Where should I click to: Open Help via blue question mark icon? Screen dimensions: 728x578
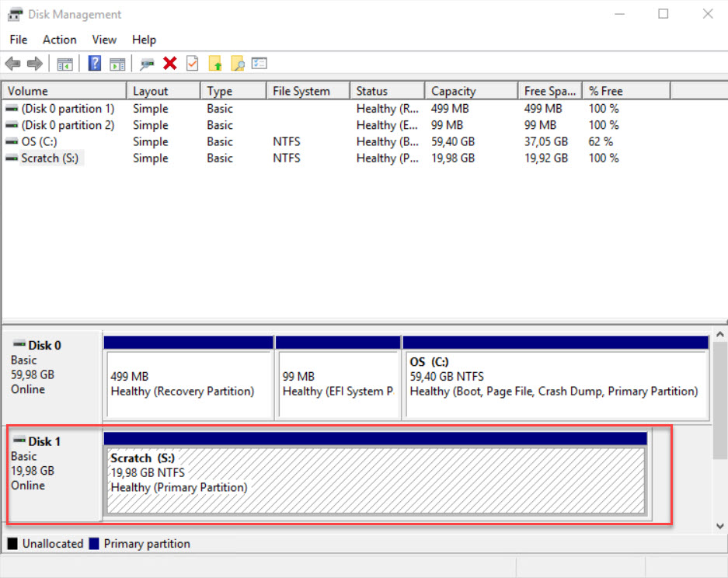coord(95,64)
